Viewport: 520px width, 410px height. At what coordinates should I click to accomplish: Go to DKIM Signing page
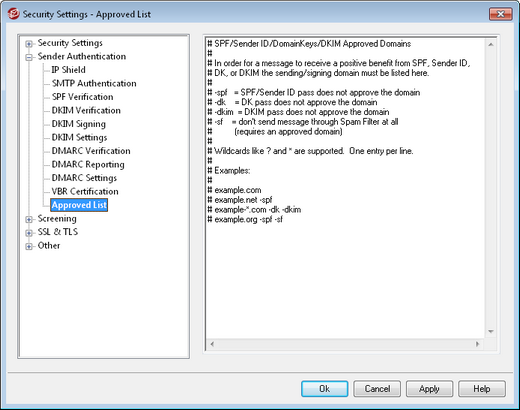(x=79, y=124)
